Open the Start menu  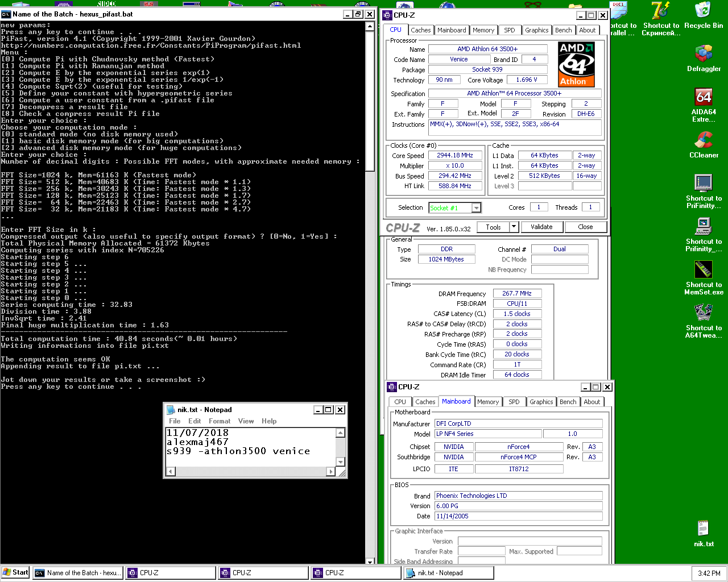[x=15, y=572]
